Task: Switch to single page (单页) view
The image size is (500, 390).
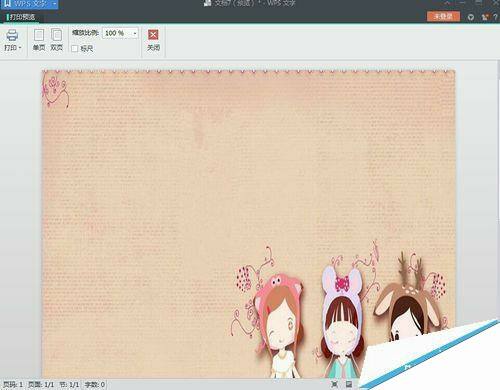Action: tap(39, 40)
